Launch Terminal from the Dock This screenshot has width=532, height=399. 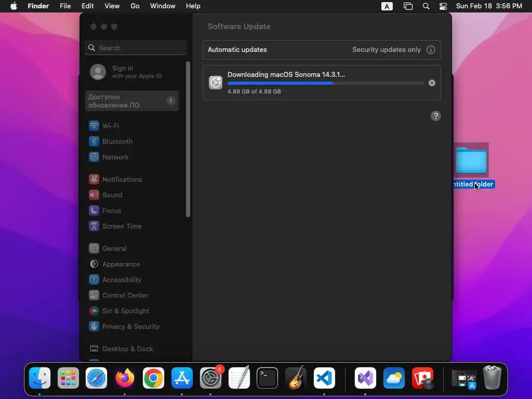(268, 378)
